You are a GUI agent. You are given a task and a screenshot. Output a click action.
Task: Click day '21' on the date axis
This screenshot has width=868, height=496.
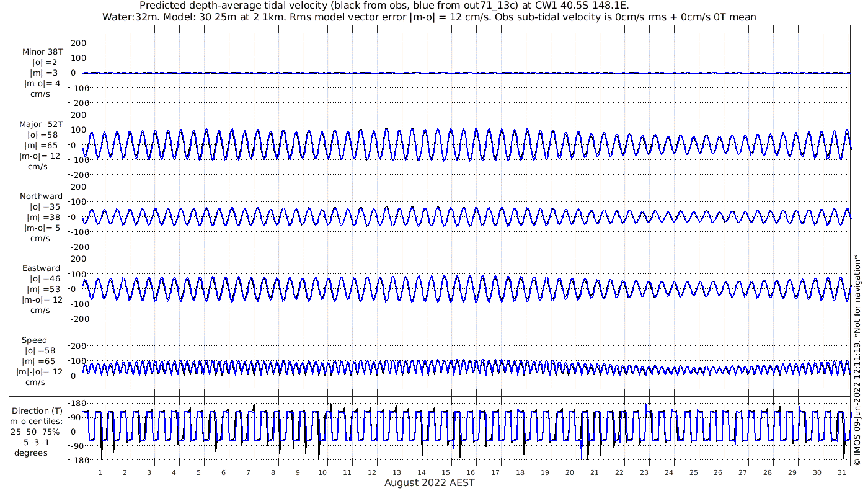click(595, 472)
